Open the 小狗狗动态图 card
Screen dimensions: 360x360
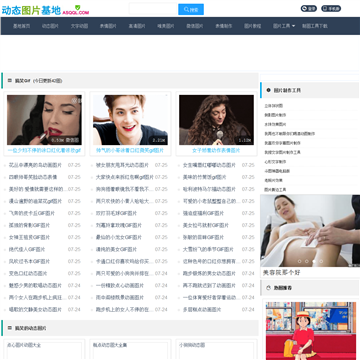(x=216, y=349)
